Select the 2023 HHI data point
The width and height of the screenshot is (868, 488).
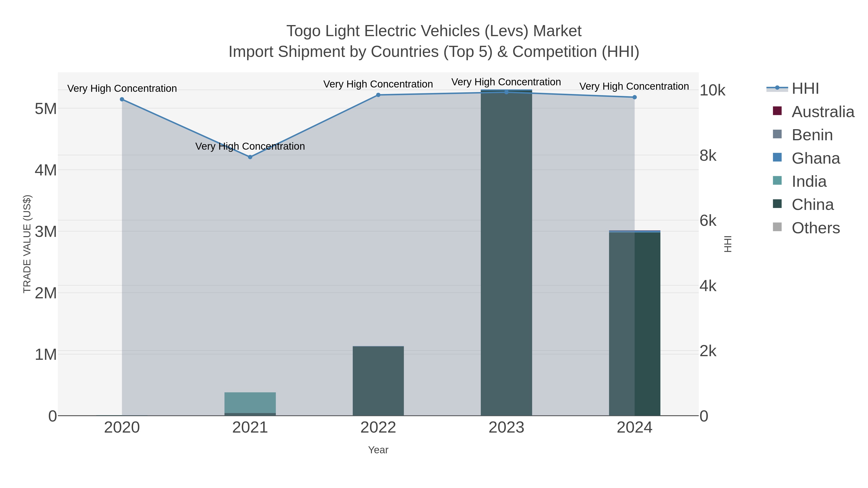click(x=506, y=92)
